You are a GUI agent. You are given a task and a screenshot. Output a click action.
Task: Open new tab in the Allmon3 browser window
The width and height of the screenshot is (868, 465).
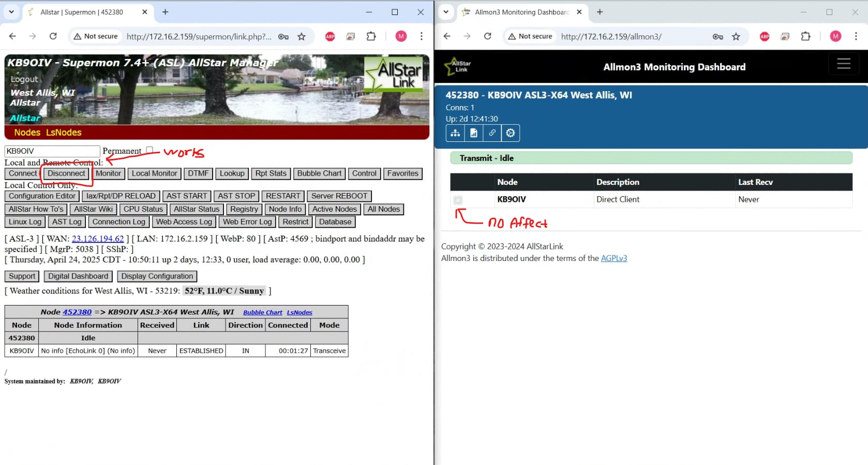(600, 12)
